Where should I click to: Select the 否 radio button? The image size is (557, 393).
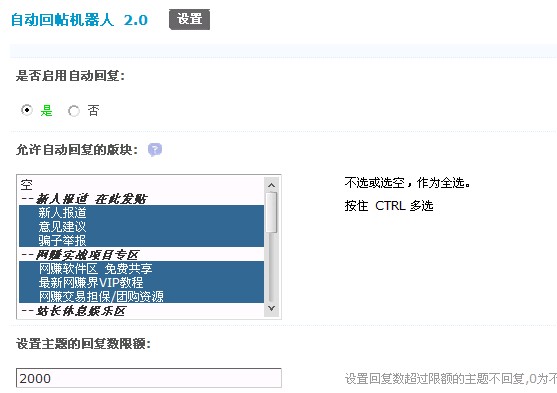tap(74, 111)
